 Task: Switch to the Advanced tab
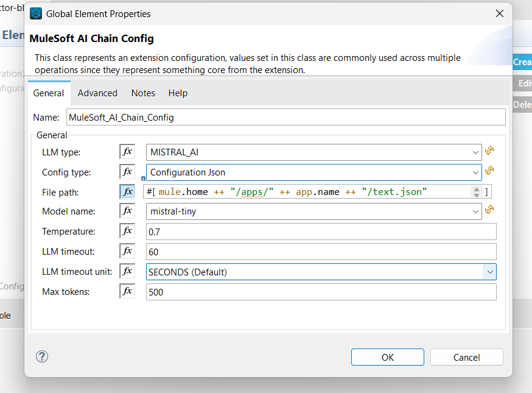[x=97, y=93]
